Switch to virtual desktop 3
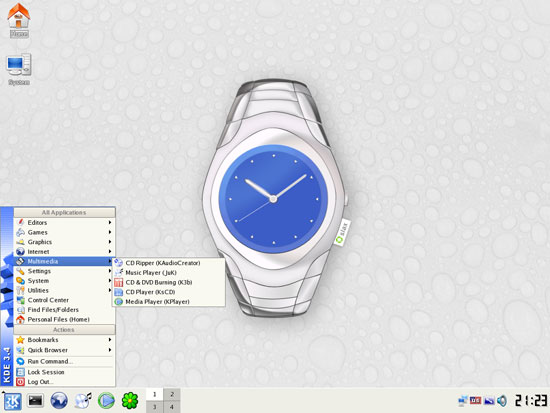Image resolution: width=550 pixels, height=413 pixels. 154,407
